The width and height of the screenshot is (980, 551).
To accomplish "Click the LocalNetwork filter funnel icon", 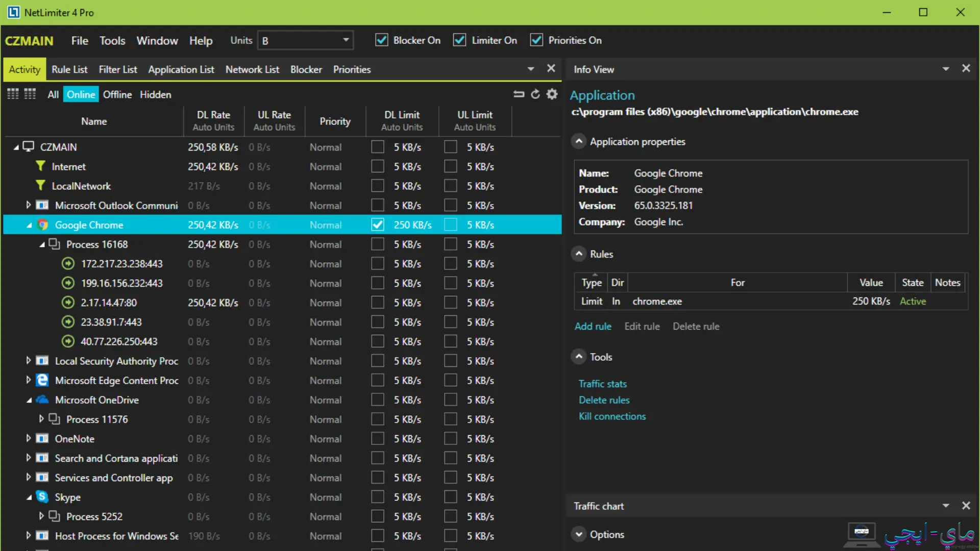I will 40,186.
